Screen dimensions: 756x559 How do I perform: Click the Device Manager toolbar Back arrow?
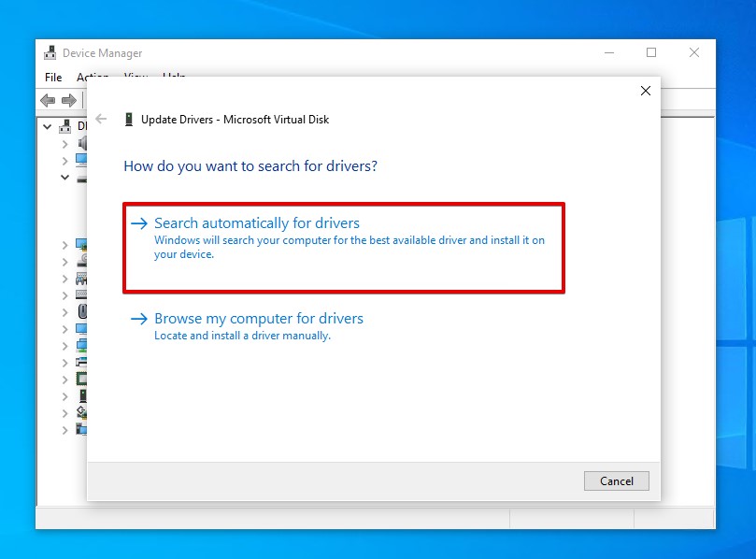48,100
